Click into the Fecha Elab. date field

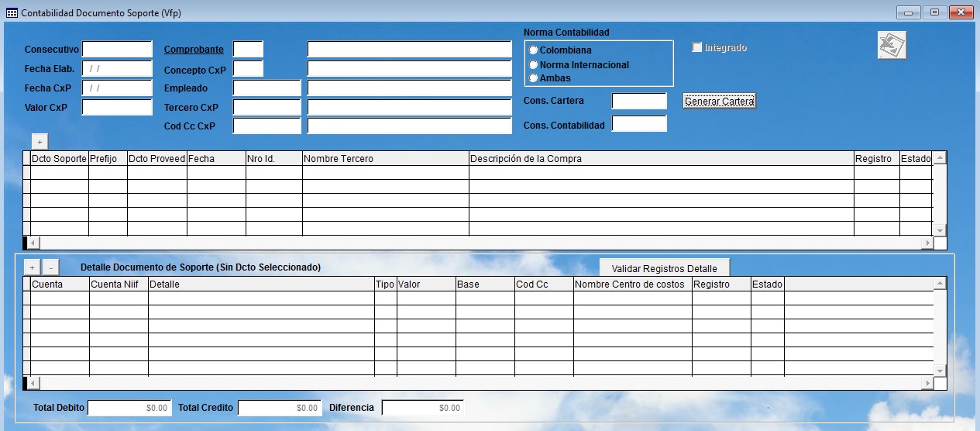coord(117,68)
